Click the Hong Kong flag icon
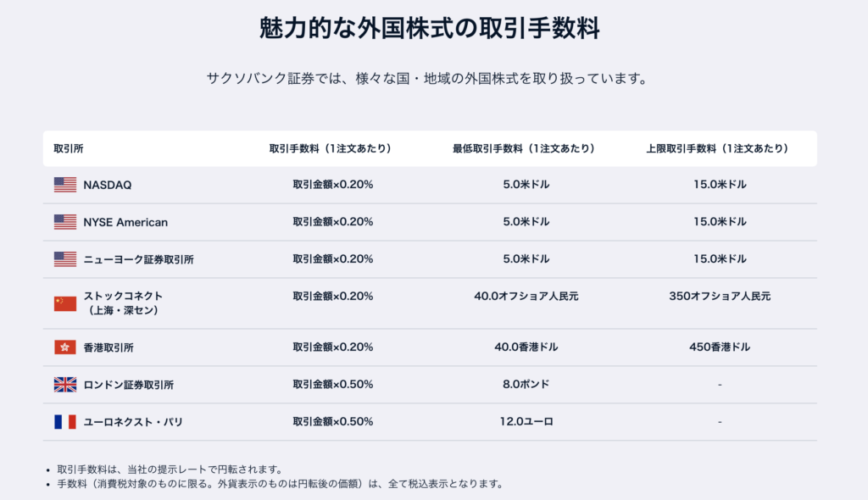This screenshot has width=868, height=500. (x=65, y=347)
